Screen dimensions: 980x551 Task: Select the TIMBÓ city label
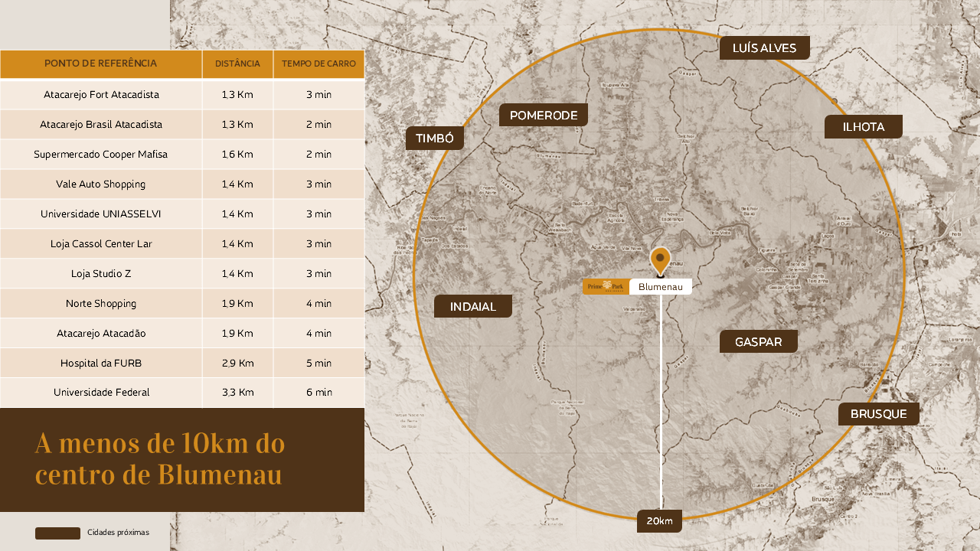pos(435,139)
